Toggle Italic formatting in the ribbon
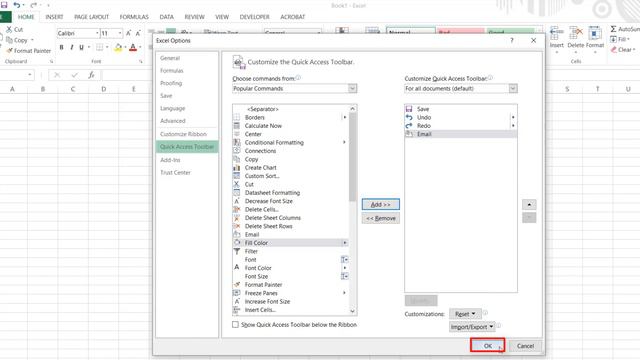640x360 pixels. tap(72, 47)
